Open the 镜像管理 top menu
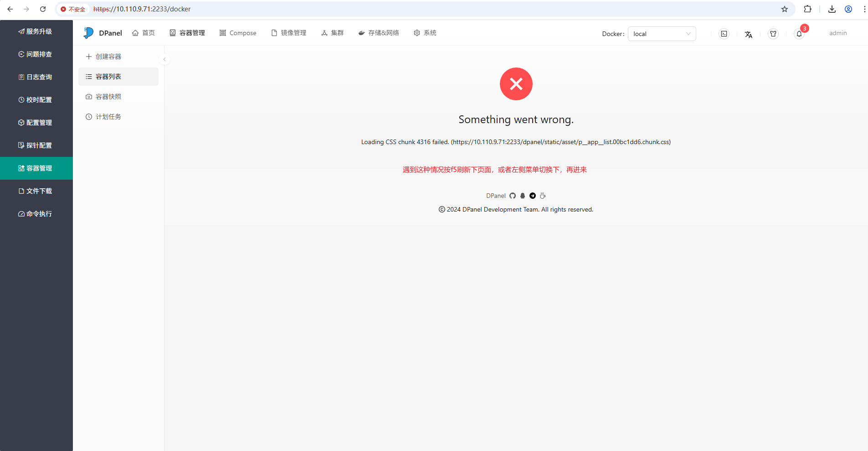 click(289, 33)
